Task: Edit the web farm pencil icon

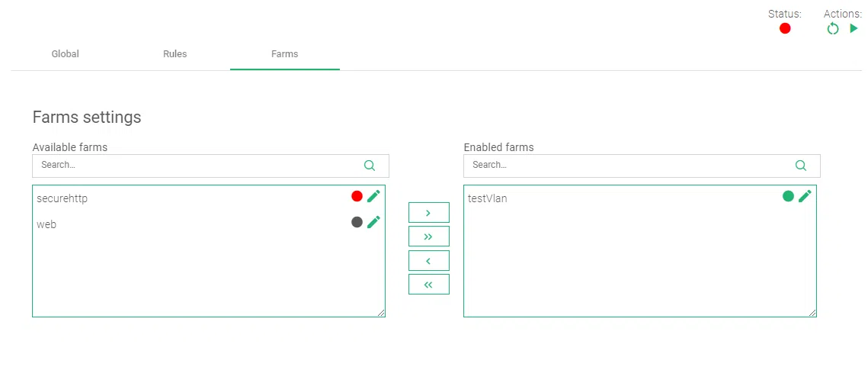Action: coord(373,222)
